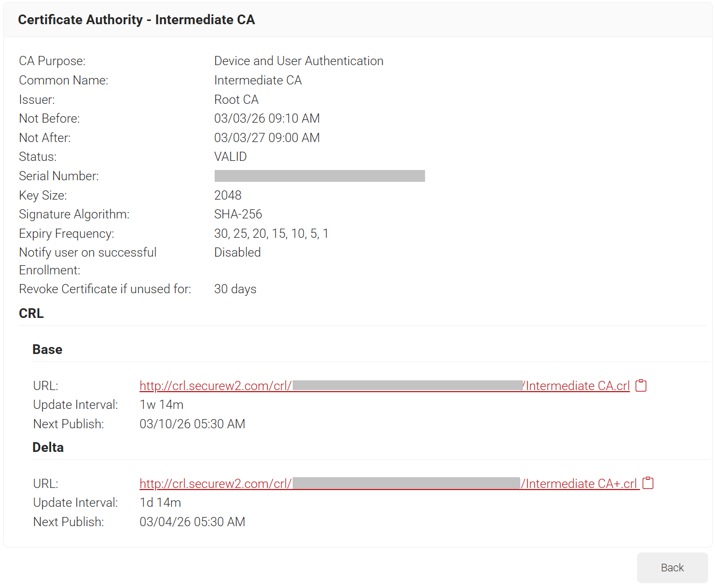Click the 2048 key size value
This screenshot has height=588, width=715.
(x=228, y=196)
